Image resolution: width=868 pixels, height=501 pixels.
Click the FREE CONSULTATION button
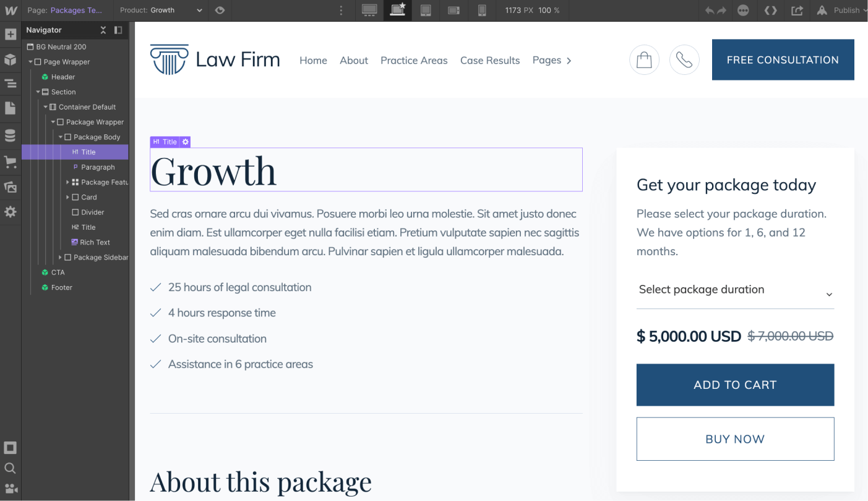(x=782, y=59)
